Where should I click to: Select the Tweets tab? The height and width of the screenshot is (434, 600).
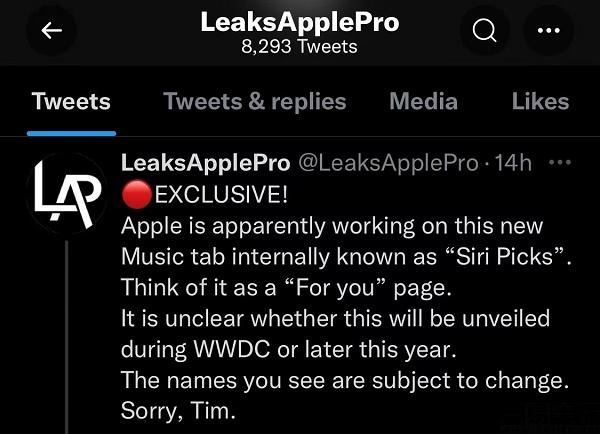(71, 101)
